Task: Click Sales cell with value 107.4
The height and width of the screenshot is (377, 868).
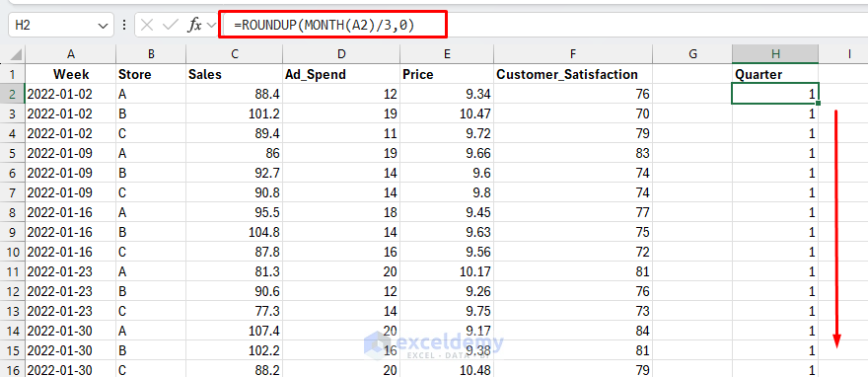Action: [234, 331]
